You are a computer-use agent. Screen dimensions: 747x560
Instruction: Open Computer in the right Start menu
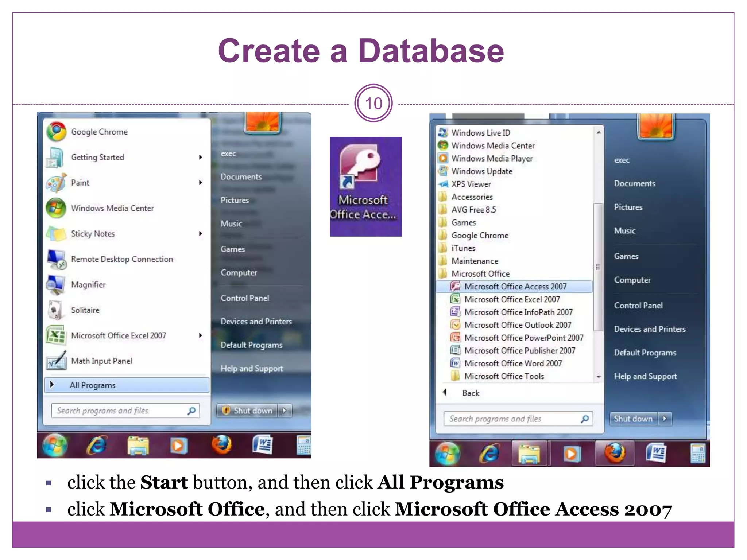click(x=632, y=280)
